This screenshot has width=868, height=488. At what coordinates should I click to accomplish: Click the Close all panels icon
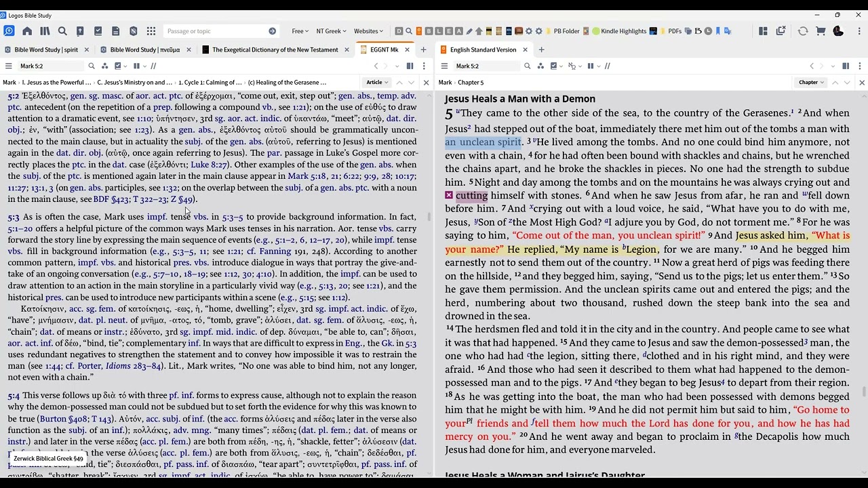781,30
